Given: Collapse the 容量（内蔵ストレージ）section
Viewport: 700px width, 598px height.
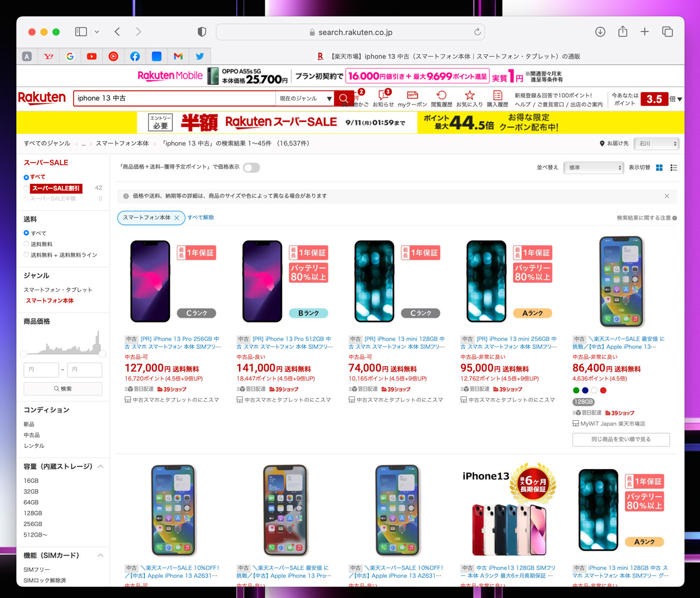Looking at the screenshot, I should [x=100, y=467].
